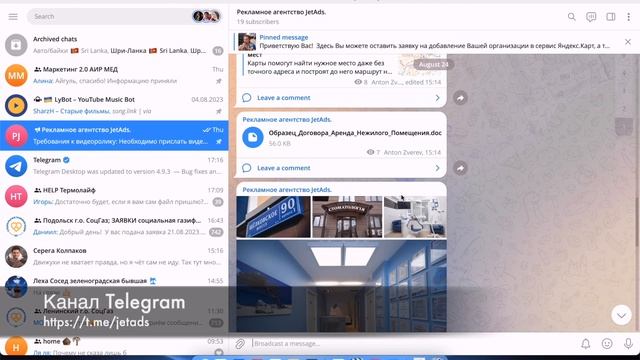
Task: Click the Archived chats avatar icon
Action: point(16,45)
